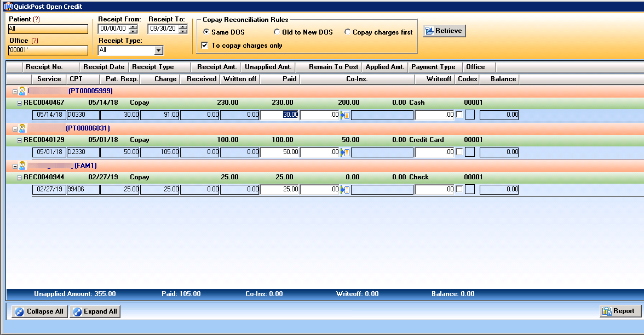The image size is (644, 335).
Task: Click the Retrieve button
Action: click(445, 31)
